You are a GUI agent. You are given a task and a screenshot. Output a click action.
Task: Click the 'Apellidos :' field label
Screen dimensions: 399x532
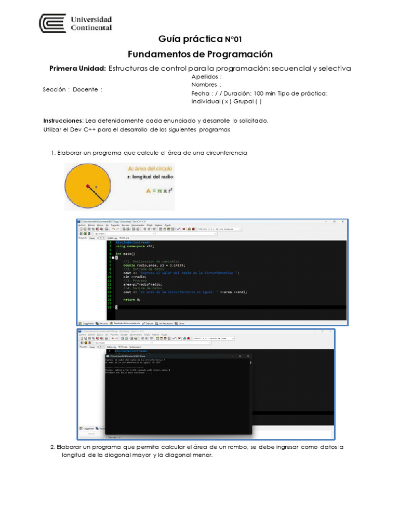[x=206, y=77]
